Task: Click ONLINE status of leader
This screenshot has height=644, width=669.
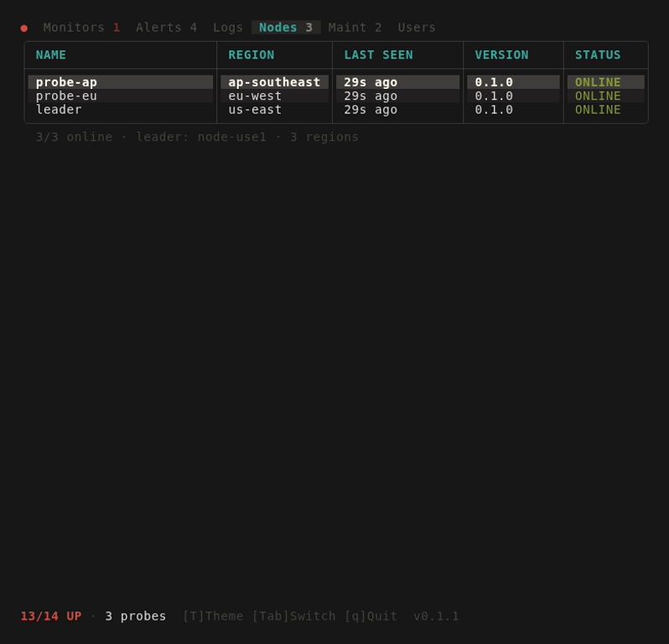Action: [598, 110]
